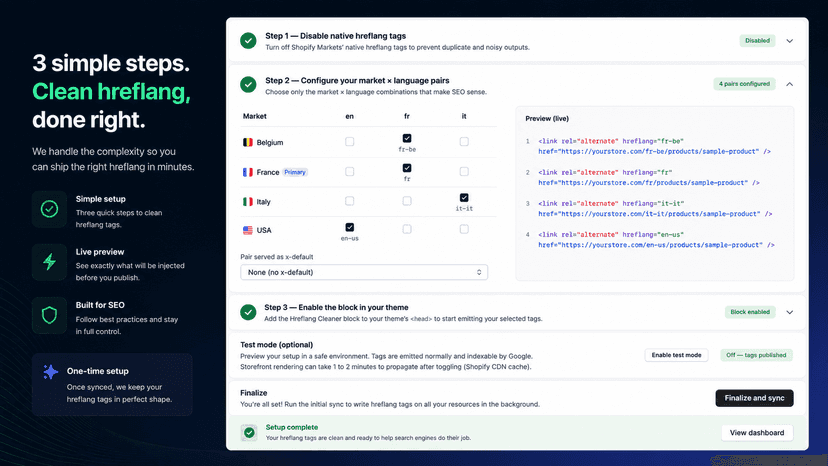
Task: Click the Test mode (optional) heading
Action: pyautogui.click(x=277, y=344)
